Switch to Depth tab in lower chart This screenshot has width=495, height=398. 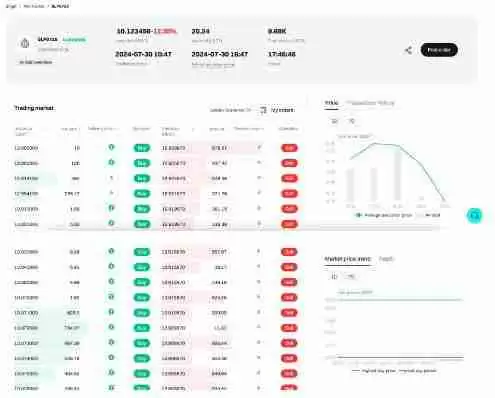coord(386,259)
